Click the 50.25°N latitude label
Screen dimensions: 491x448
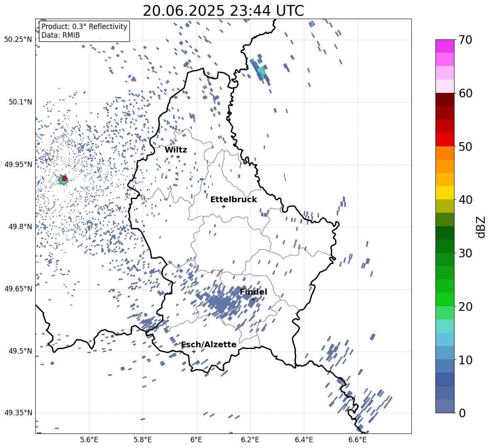18,40
